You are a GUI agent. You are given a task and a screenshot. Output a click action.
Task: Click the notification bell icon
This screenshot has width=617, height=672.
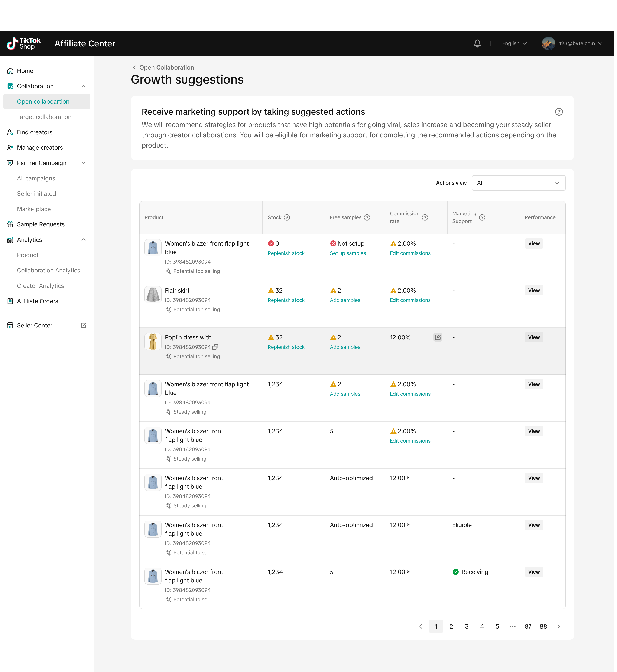pyautogui.click(x=477, y=43)
